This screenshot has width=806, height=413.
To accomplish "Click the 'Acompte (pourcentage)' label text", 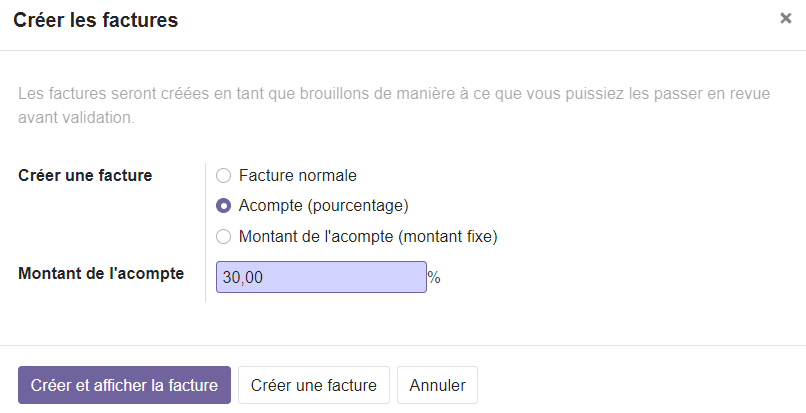I will coord(323,206).
